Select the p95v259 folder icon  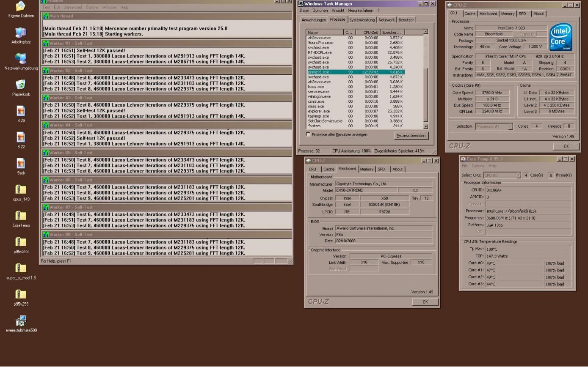coord(21,295)
